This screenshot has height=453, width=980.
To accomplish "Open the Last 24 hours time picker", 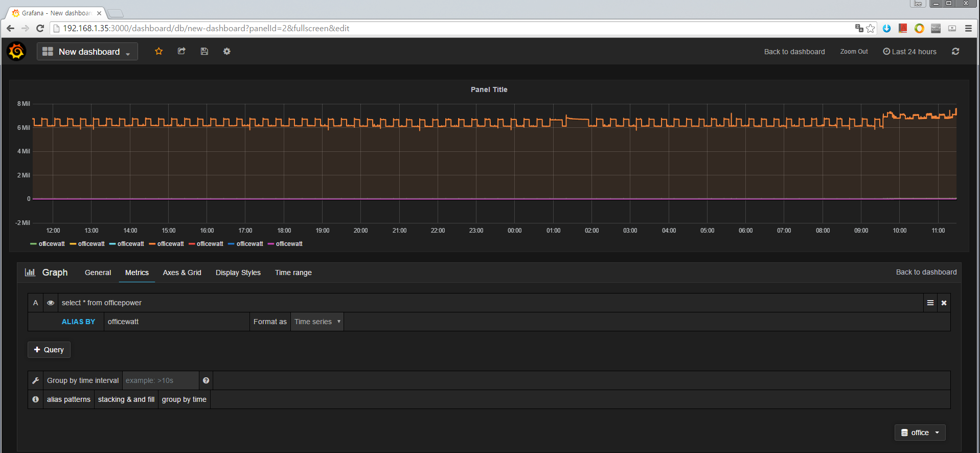I will pyautogui.click(x=910, y=52).
